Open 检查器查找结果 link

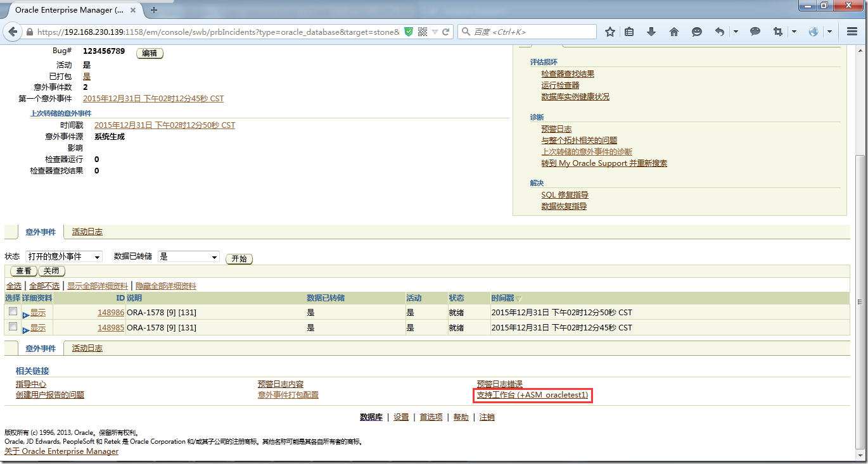tap(568, 74)
